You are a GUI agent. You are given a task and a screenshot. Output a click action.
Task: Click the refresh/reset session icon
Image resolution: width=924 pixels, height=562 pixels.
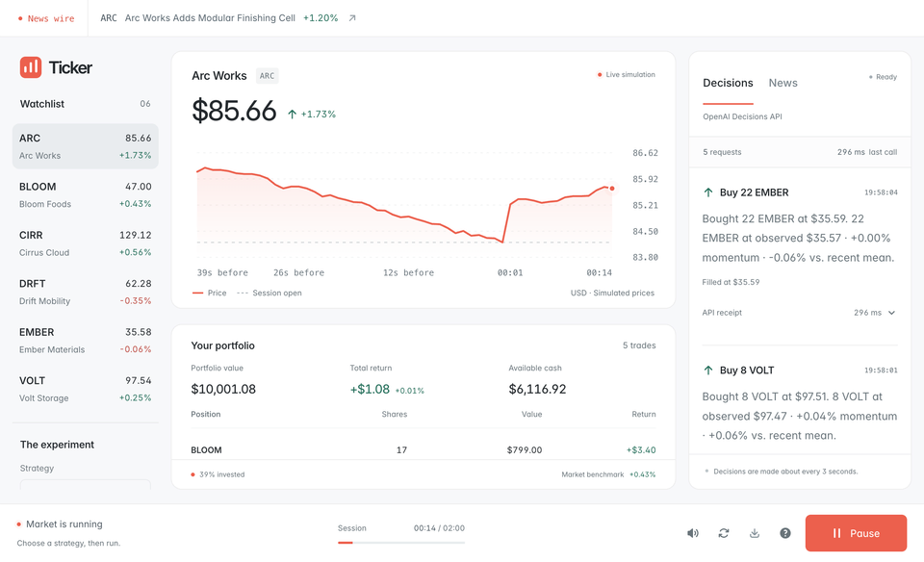coord(724,533)
